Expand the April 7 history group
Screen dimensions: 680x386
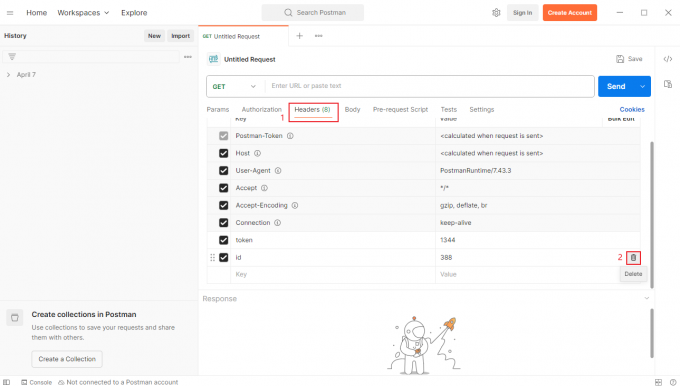pos(8,75)
